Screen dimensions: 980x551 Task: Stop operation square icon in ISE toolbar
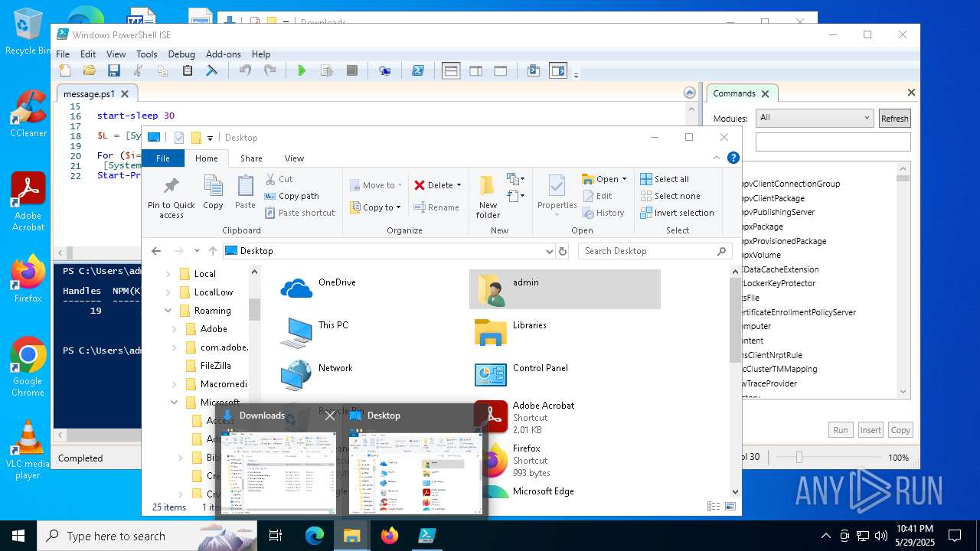coord(352,70)
